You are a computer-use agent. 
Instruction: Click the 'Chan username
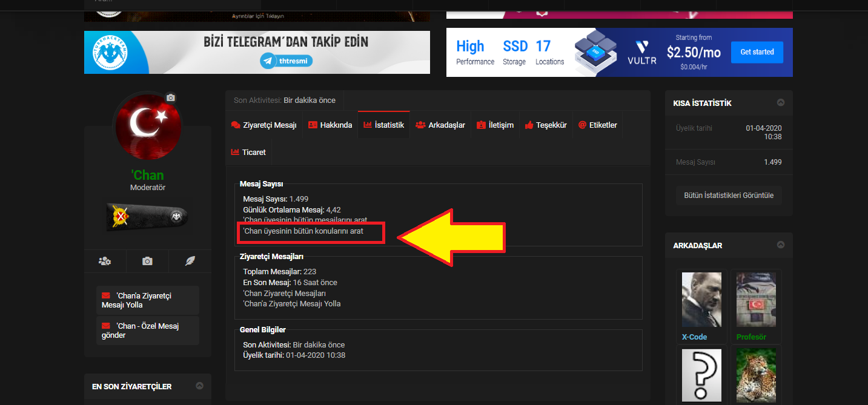tap(148, 175)
